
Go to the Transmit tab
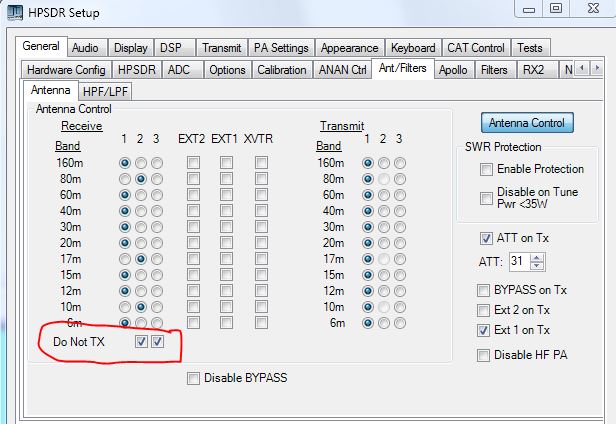(x=222, y=48)
